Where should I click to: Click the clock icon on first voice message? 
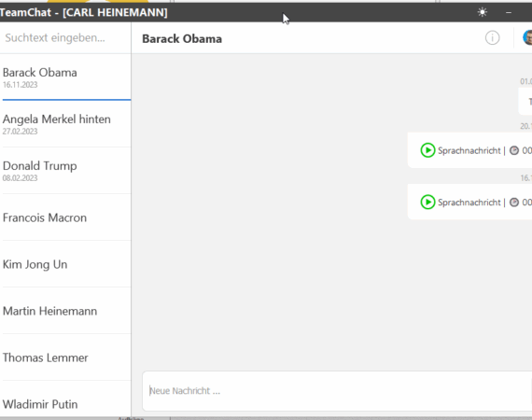[514, 150]
